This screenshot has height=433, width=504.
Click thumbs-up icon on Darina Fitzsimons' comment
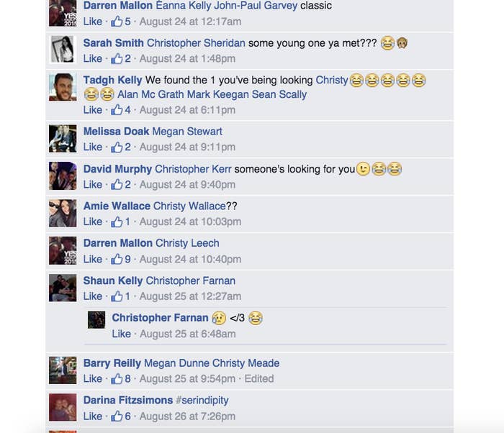click(117, 416)
